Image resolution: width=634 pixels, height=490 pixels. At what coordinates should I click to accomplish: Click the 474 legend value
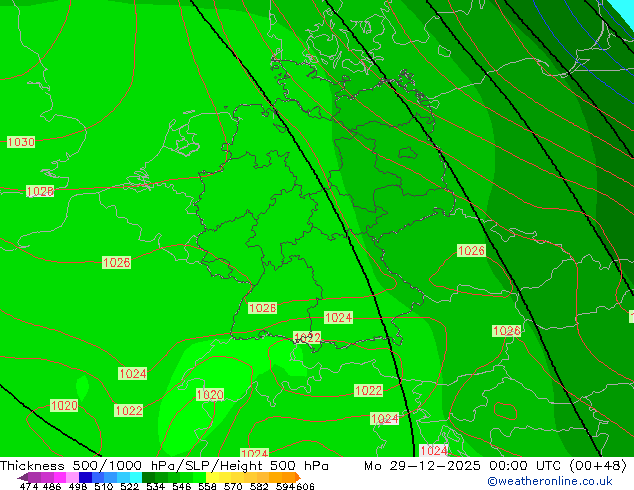tap(29, 486)
